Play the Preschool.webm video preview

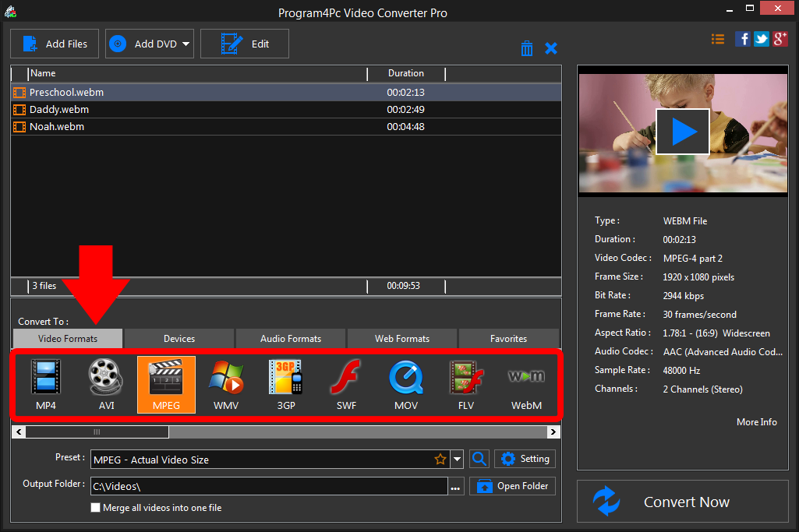(x=682, y=131)
